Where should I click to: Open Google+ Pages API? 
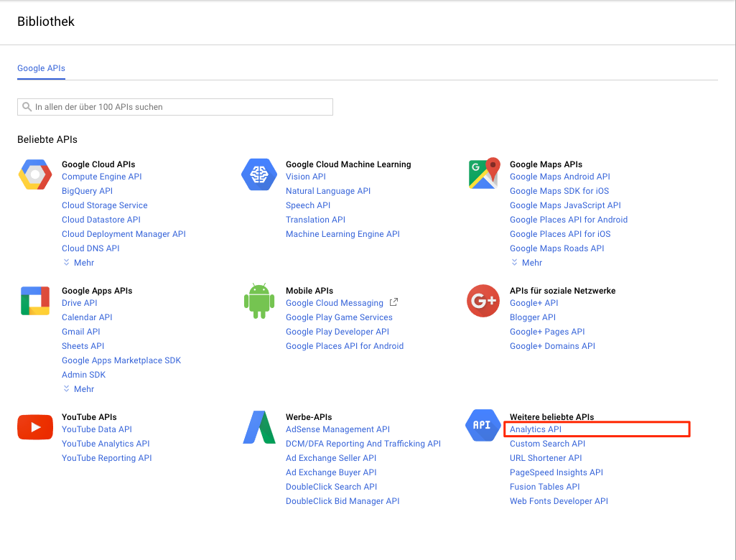[x=547, y=332]
